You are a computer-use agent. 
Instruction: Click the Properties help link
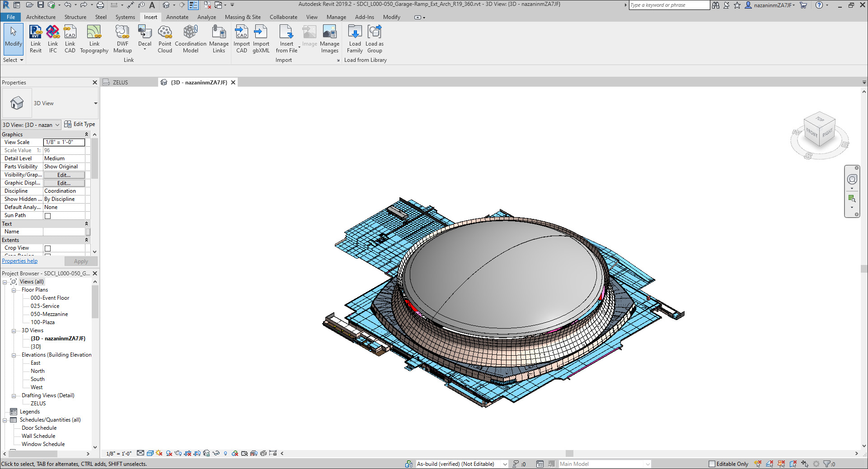[20, 261]
